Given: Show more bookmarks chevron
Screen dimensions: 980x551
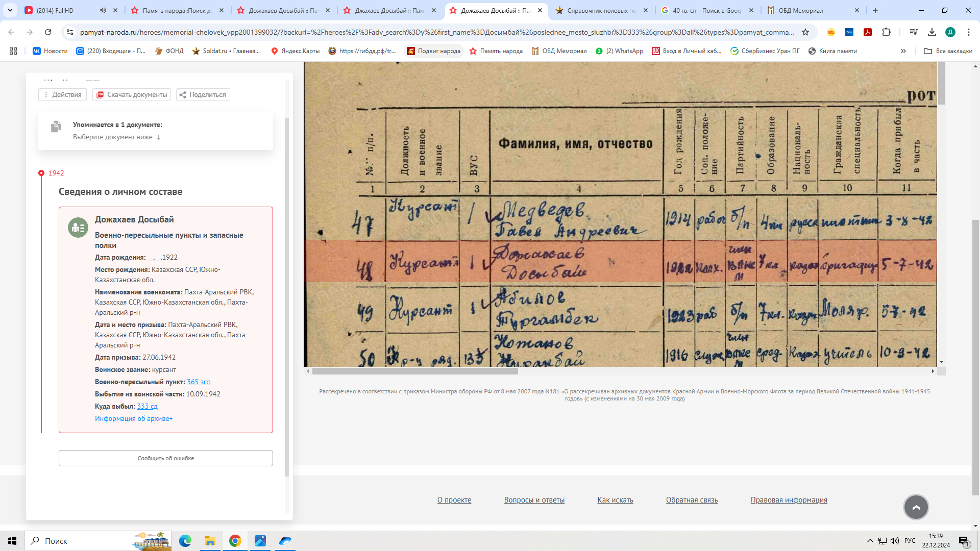Looking at the screenshot, I should click(x=903, y=51).
